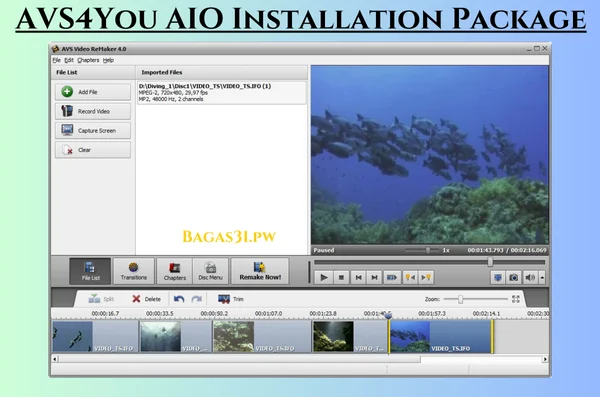This screenshot has width=600, height=397.
Task: Open the Chapters menu
Action: pos(88,60)
